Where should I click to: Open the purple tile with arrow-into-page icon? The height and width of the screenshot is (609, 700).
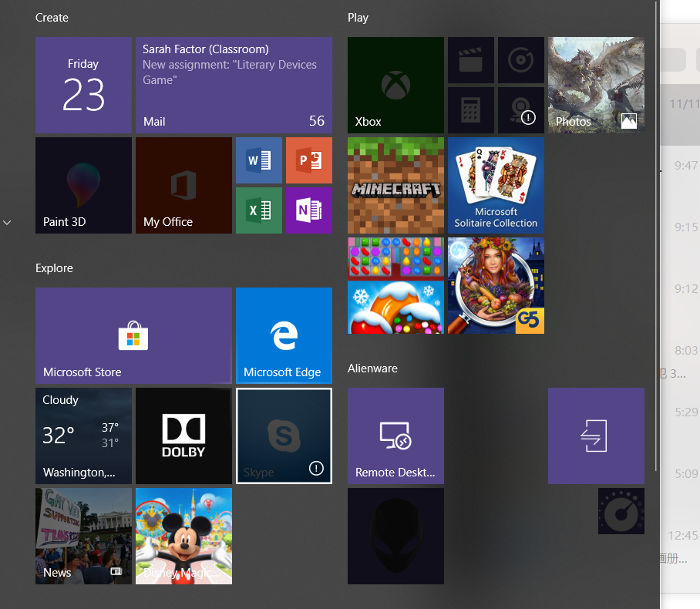(x=596, y=436)
